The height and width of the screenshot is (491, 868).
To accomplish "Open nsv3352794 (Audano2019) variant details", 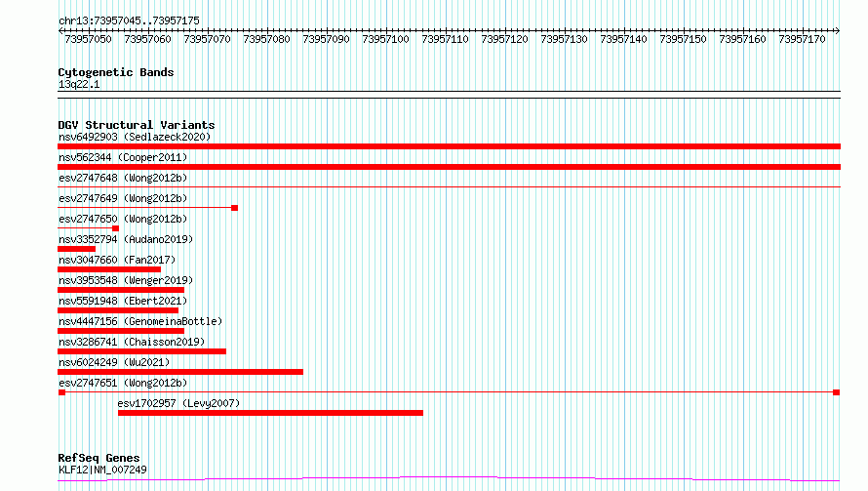I will point(126,239).
